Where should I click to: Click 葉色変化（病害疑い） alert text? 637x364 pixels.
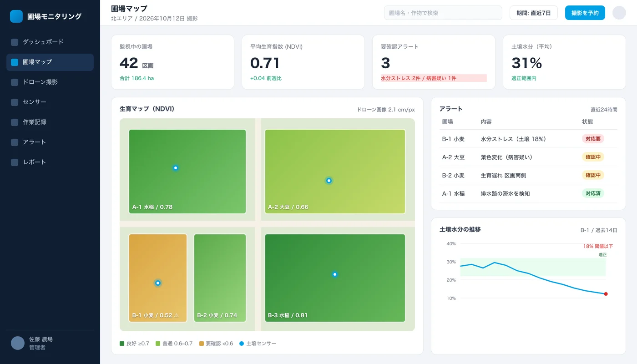click(506, 157)
